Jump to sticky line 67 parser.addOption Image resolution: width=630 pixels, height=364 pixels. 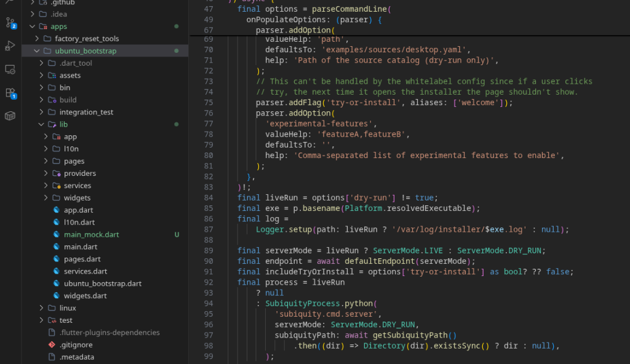pyautogui.click(x=295, y=30)
